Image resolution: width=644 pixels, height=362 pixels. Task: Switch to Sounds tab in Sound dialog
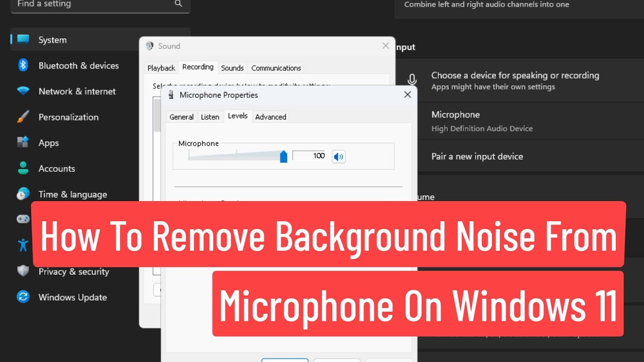point(232,68)
